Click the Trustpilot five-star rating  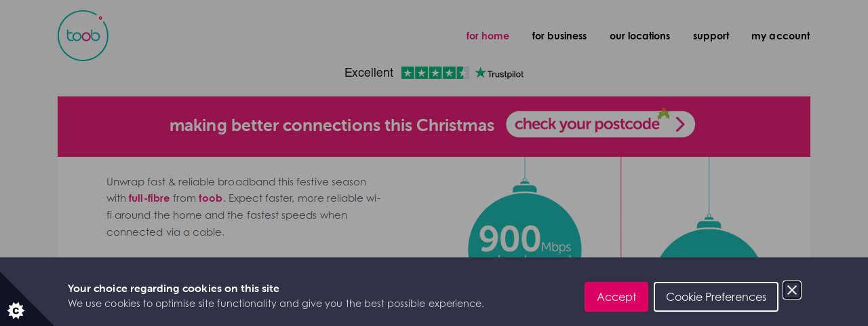[x=435, y=73]
